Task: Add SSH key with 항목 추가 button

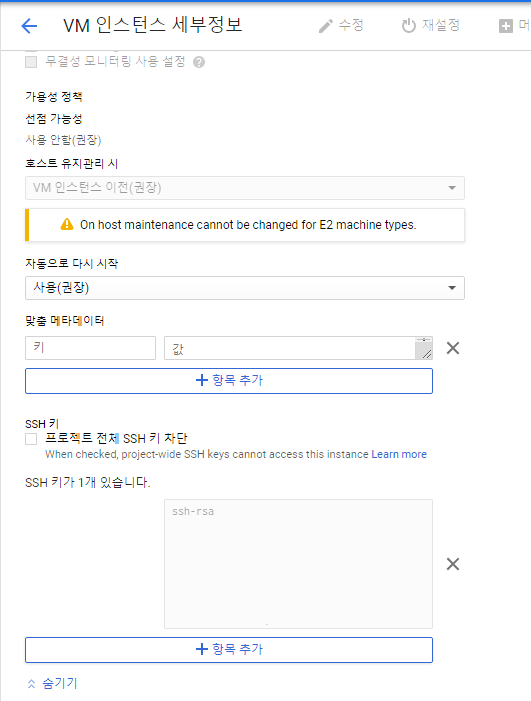Action: click(x=229, y=650)
